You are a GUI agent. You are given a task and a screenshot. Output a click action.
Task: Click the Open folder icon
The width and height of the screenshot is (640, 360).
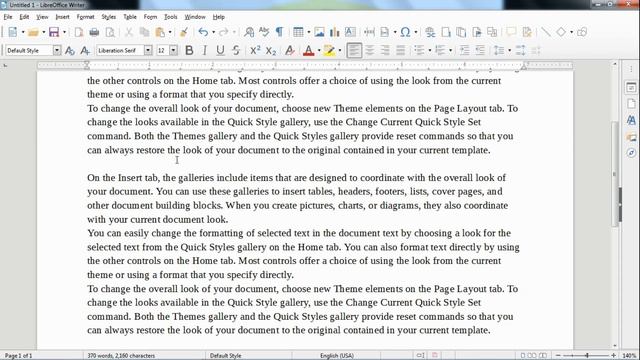coord(33,32)
